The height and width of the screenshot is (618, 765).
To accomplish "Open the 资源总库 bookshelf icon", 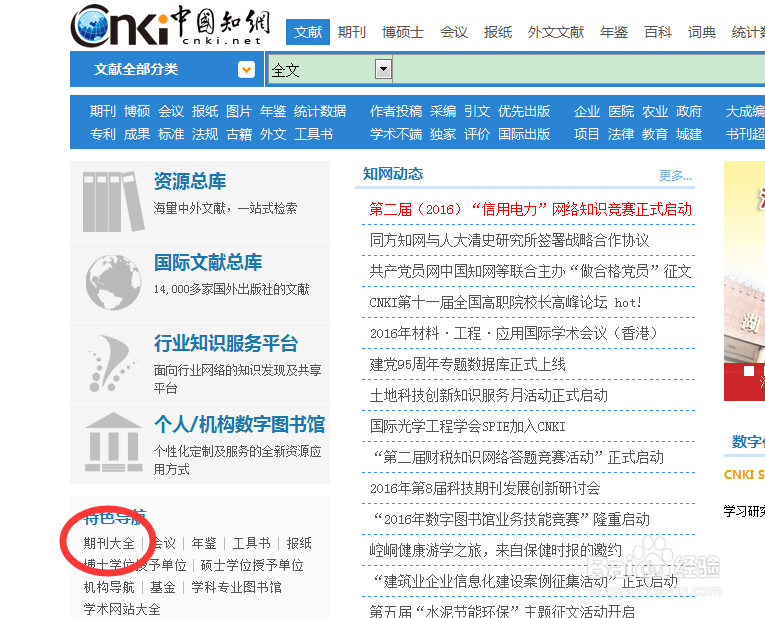I will pos(114,201).
